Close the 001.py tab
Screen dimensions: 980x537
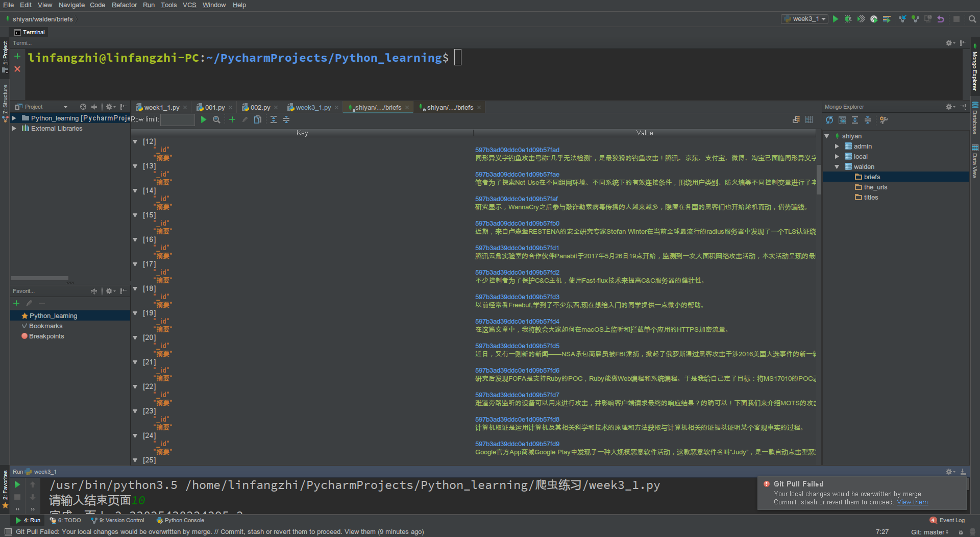tap(230, 107)
